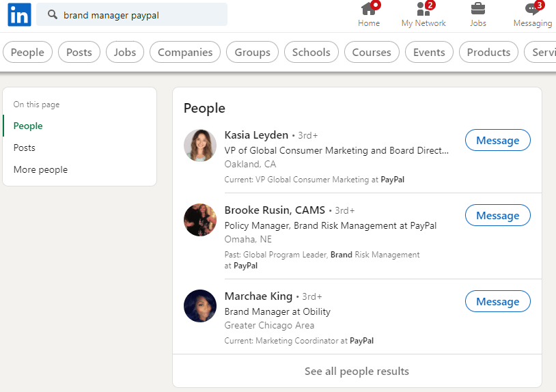Filter results by Events
Viewport: 556px width, 392px height.
point(429,52)
